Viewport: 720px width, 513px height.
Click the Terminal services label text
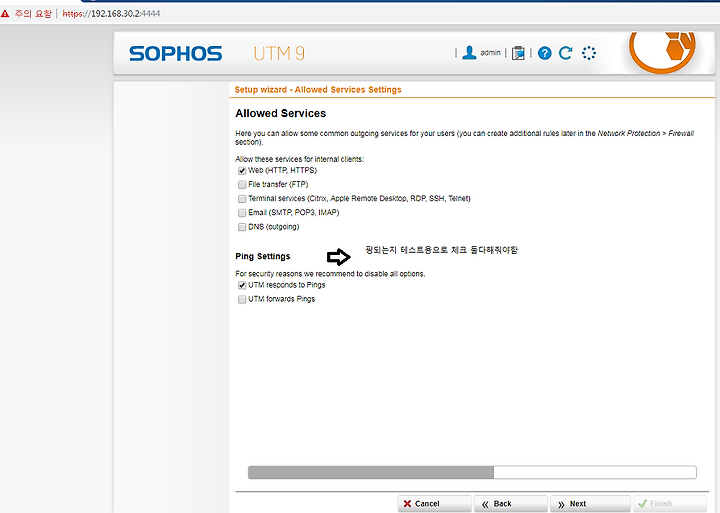[x=359, y=198]
